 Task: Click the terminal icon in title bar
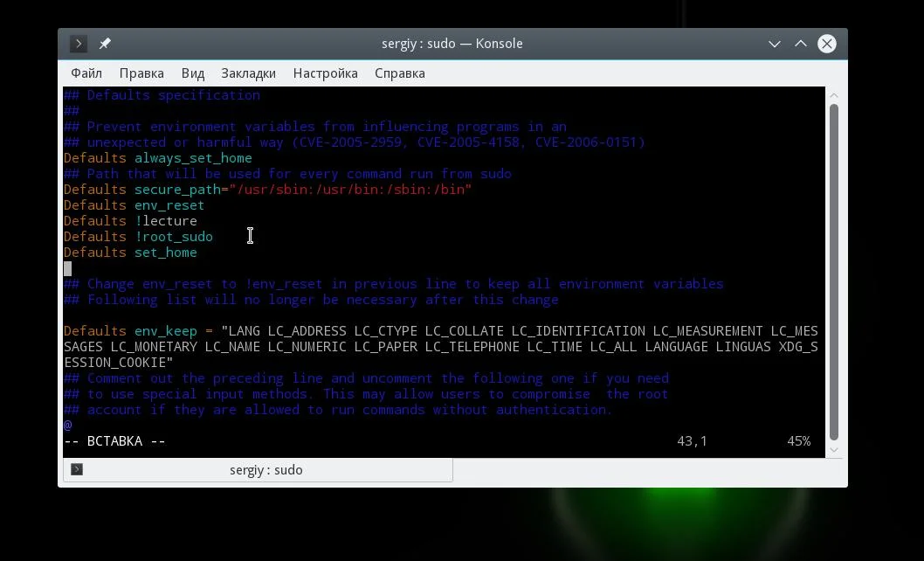79,44
